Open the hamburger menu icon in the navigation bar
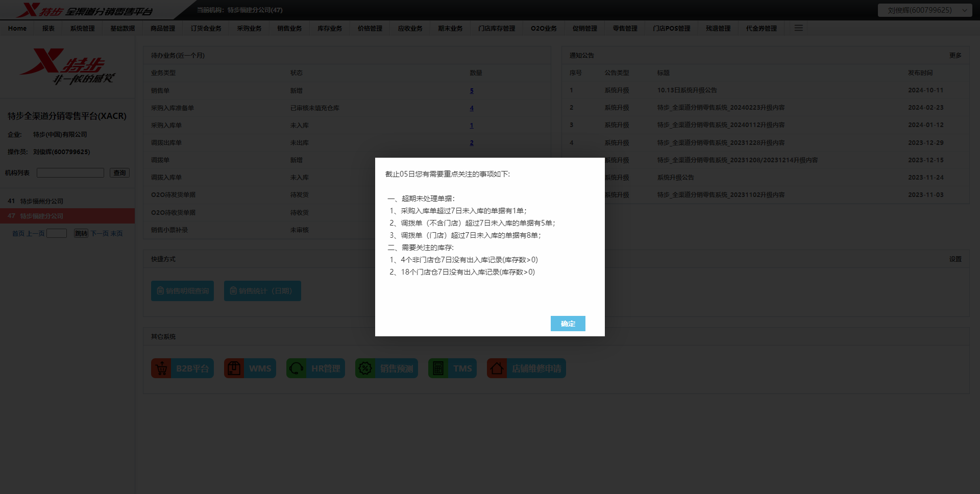The width and height of the screenshot is (980, 494). pyautogui.click(x=799, y=28)
